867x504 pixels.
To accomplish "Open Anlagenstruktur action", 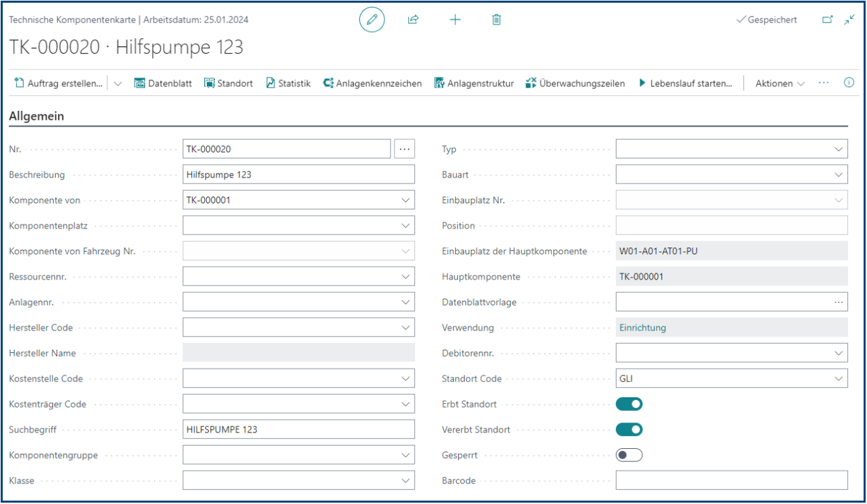I will pos(474,84).
